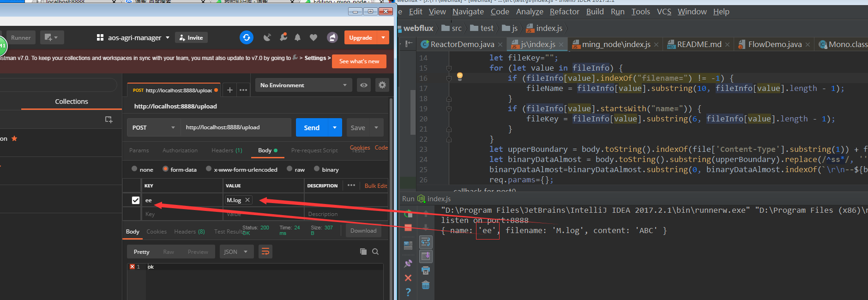Expand the Save button dropdown arrow
Screen dimensions: 868x300
(x=376, y=127)
